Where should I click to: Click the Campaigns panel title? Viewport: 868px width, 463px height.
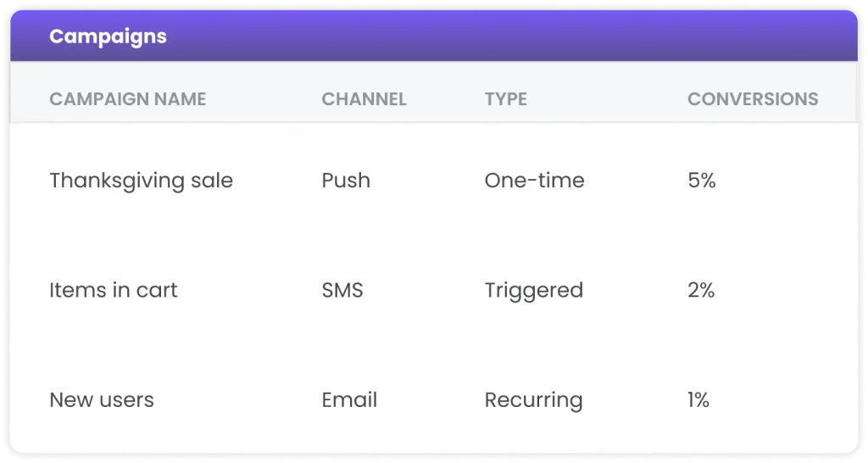click(108, 37)
